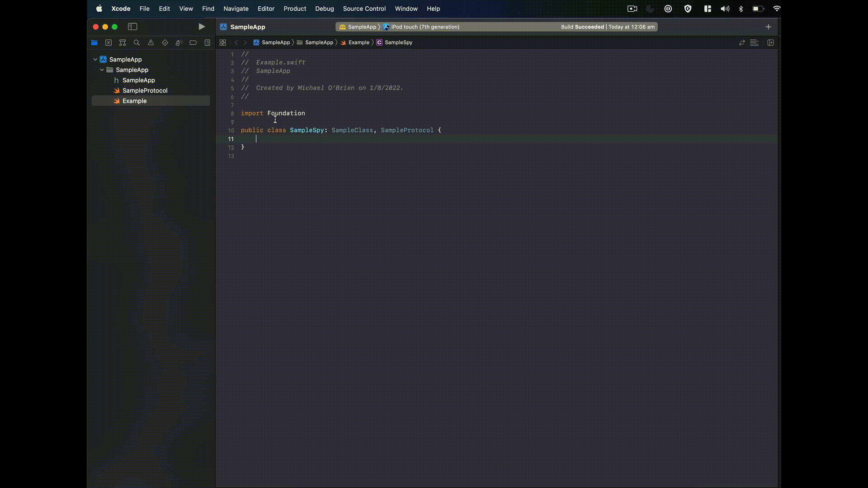Toggle the navigator sidebar visibility

click(132, 27)
